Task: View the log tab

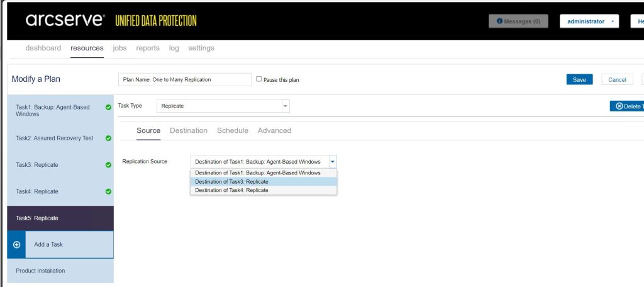Action: pyautogui.click(x=174, y=48)
